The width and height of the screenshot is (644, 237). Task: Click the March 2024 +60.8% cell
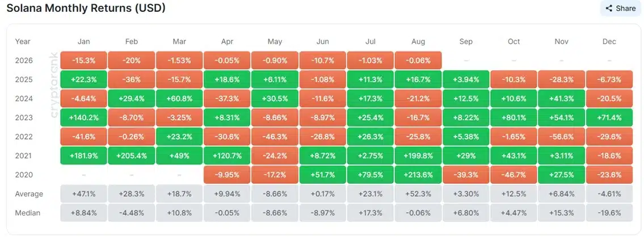tap(179, 99)
